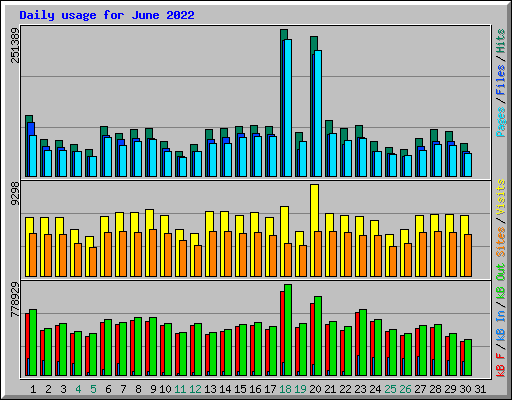512x400 pixels.
Task: Click day label 5 on the axis
Action: click(x=93, y=389)
